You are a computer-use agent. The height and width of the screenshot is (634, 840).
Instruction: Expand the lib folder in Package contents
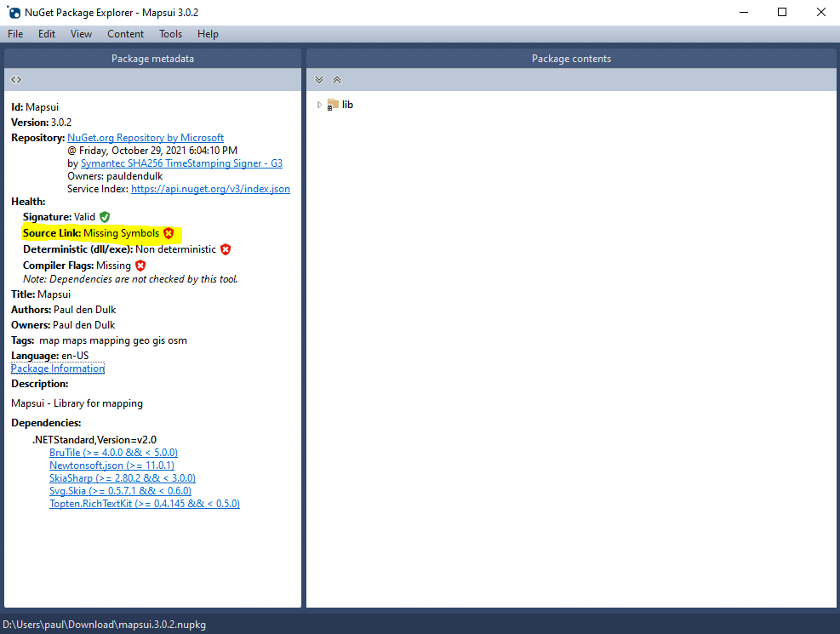pos(319,104)
